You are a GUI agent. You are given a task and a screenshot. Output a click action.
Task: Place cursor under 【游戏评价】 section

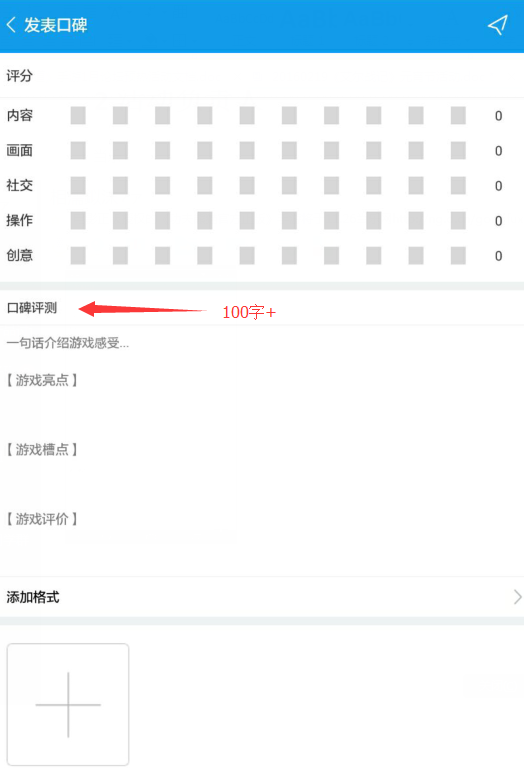(262, 550)
